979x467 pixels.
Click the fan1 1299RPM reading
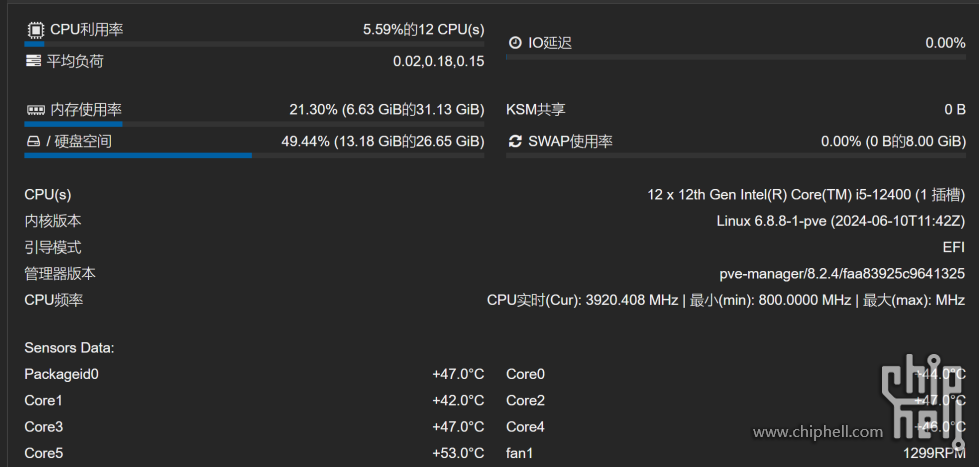(934, 453)
